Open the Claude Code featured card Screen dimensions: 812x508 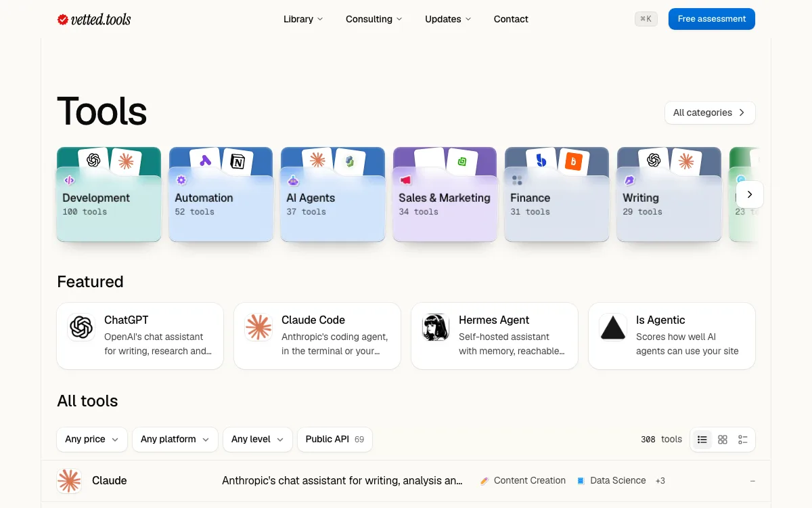[x=317, y=336]
